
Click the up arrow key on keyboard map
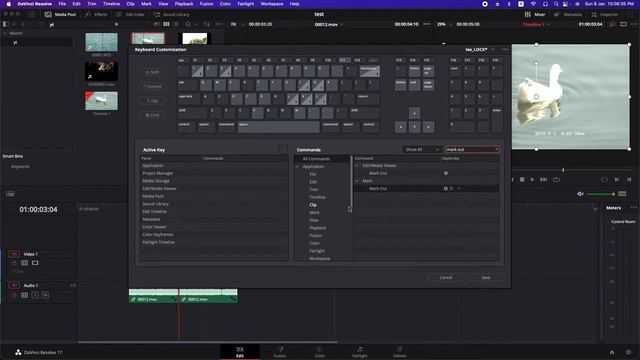[x=414, y=113]
